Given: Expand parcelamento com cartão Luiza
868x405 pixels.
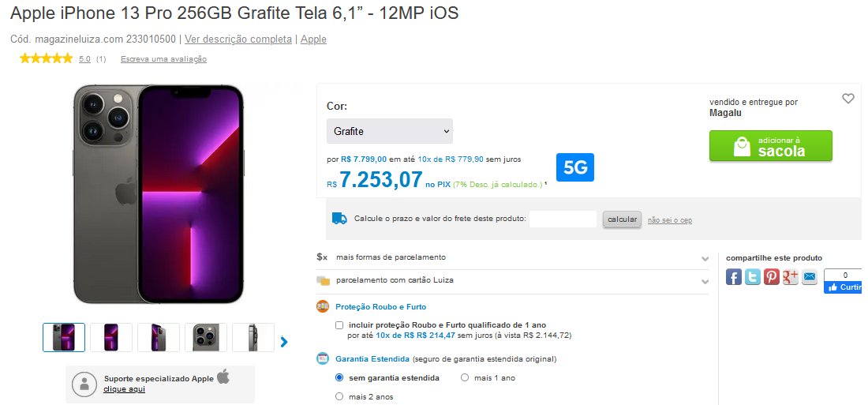Looking at the screenshot, I should pyautogui.click(x=513, y=280).
